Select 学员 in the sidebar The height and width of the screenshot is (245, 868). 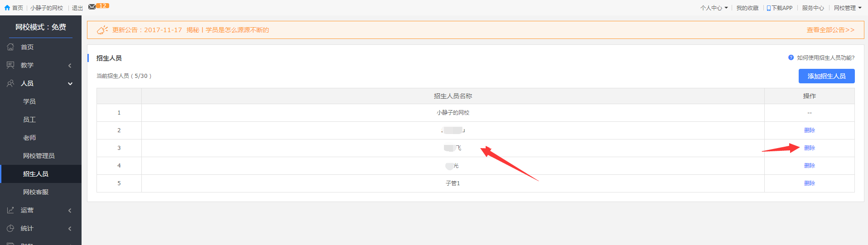tap(29, 101)
